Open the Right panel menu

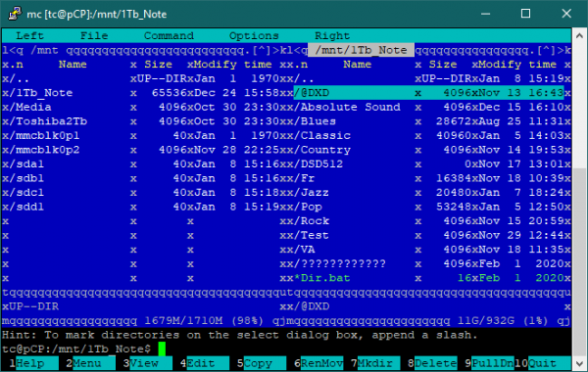[332, 36]
